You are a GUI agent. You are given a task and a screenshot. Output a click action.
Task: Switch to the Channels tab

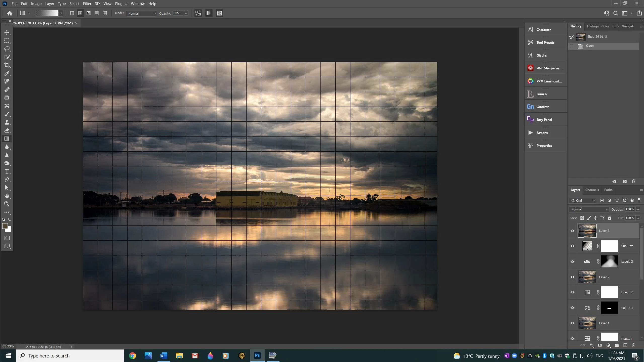click(x=592, y=190)
